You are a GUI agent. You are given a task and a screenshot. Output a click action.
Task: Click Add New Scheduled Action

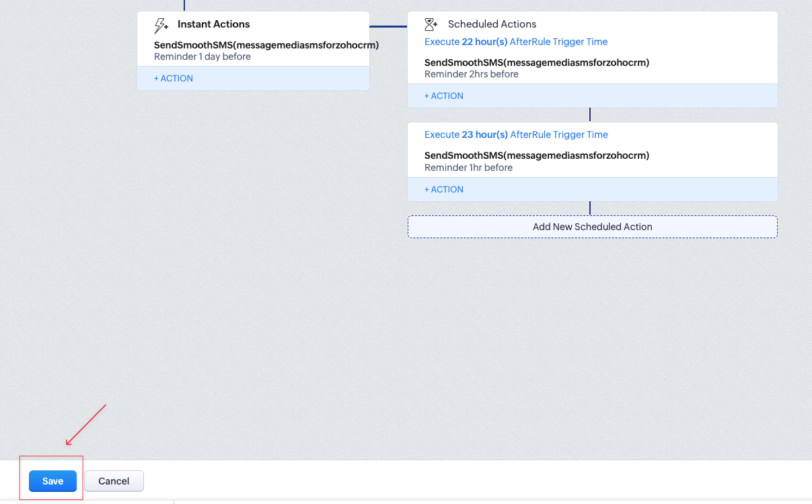593,227
